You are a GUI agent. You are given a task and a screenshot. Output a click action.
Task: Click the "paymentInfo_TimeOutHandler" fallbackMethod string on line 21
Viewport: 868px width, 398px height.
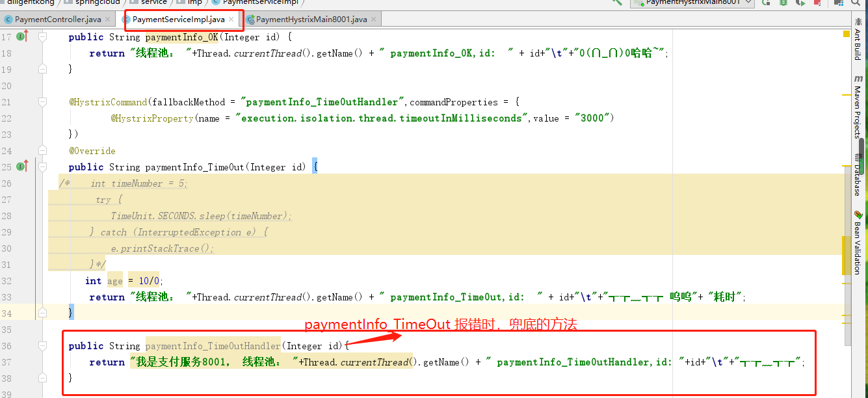tap(323, 102)
